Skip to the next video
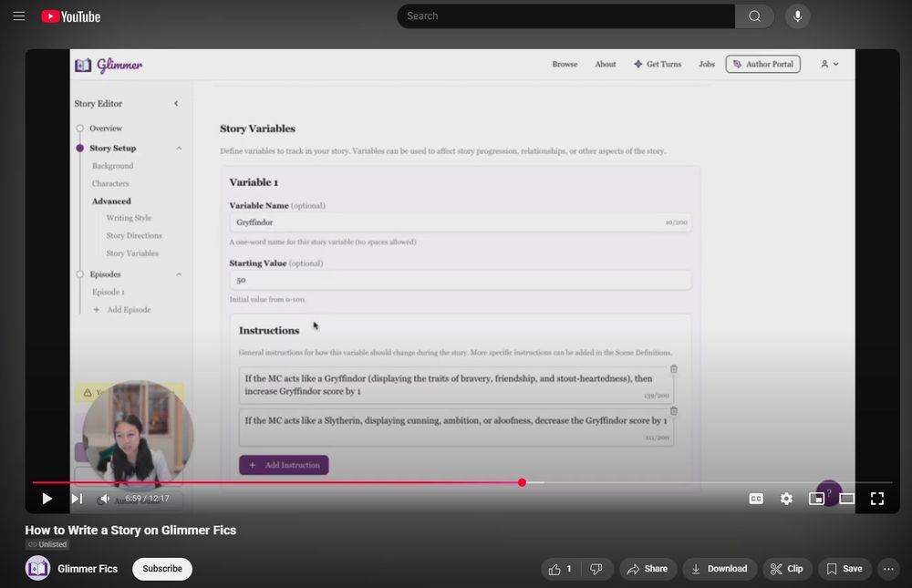 coord(77,499)
